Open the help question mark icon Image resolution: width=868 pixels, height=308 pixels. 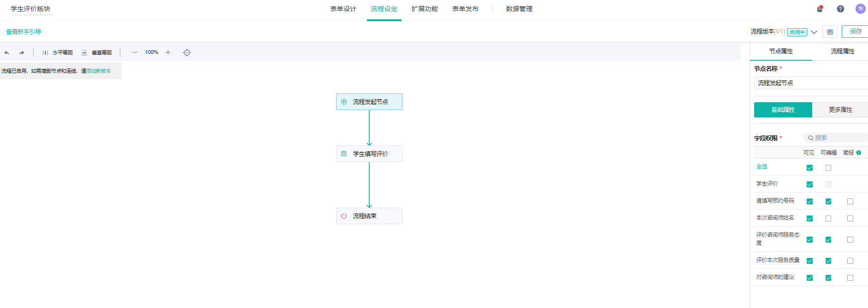pos(840,9)
